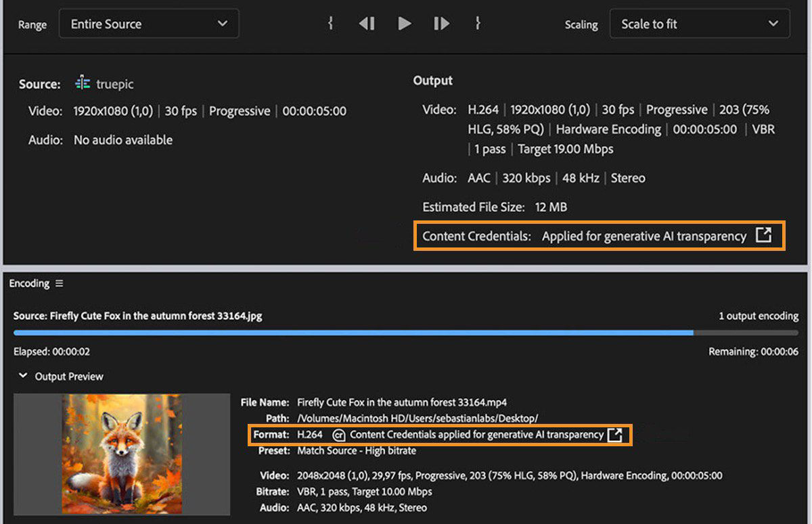Click 'Content Credentials applied for generative AI transparency'
The width and height of the screenshot is (812, 524).
(x=476, y=435)
